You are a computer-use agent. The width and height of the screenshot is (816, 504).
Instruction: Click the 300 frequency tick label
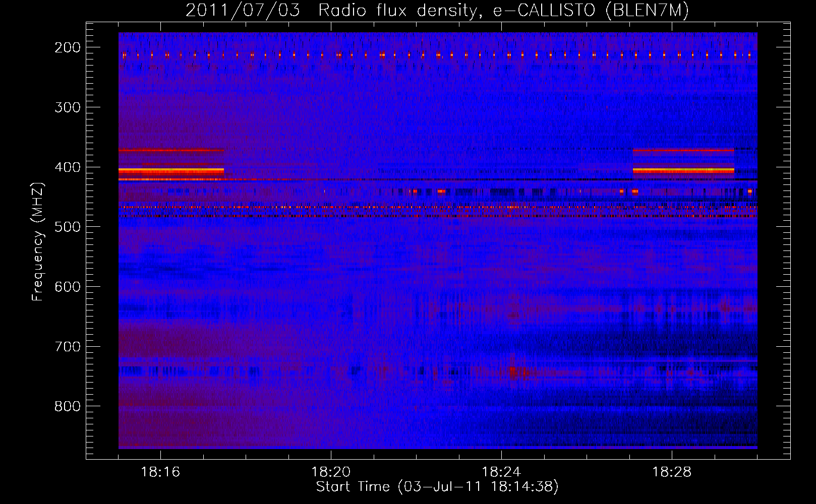[68, 107]
